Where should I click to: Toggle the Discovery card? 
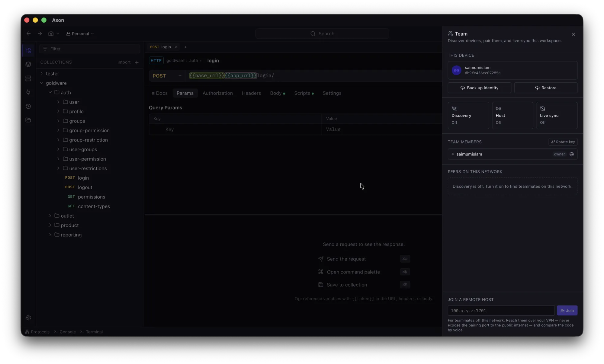click(468, 116)
